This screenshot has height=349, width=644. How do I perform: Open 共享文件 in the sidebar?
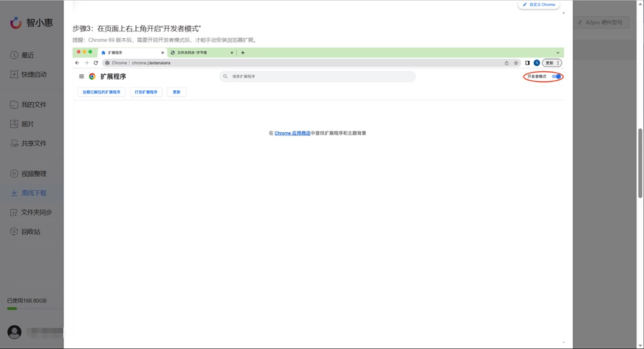[33, 143]
